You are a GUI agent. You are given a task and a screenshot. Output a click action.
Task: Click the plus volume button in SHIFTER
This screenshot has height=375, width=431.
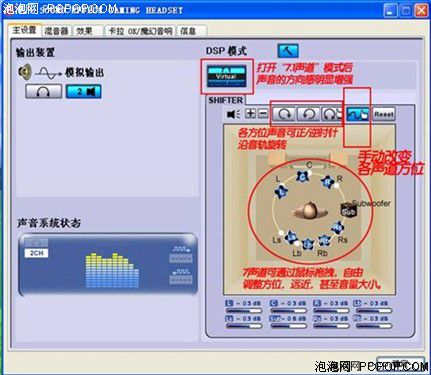250,114
